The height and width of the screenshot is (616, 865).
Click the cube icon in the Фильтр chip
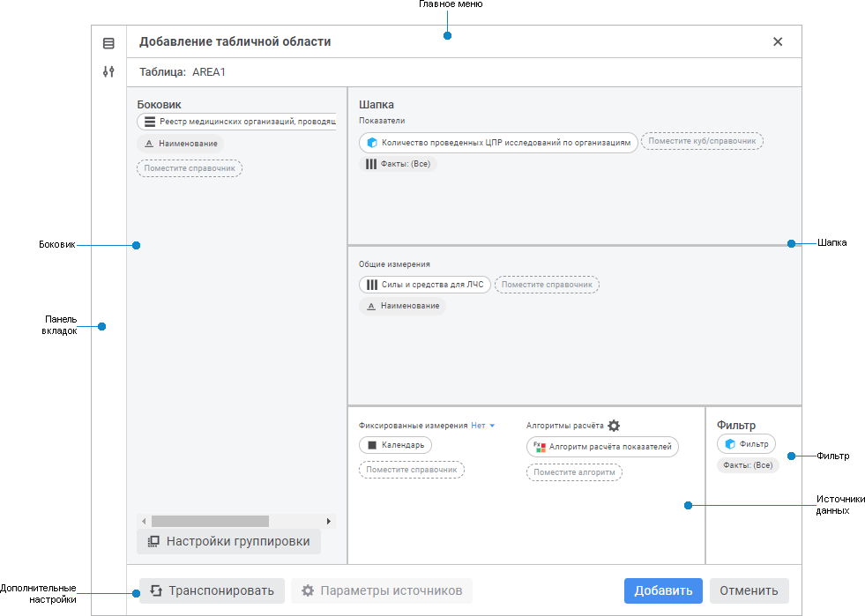point(730,444)
